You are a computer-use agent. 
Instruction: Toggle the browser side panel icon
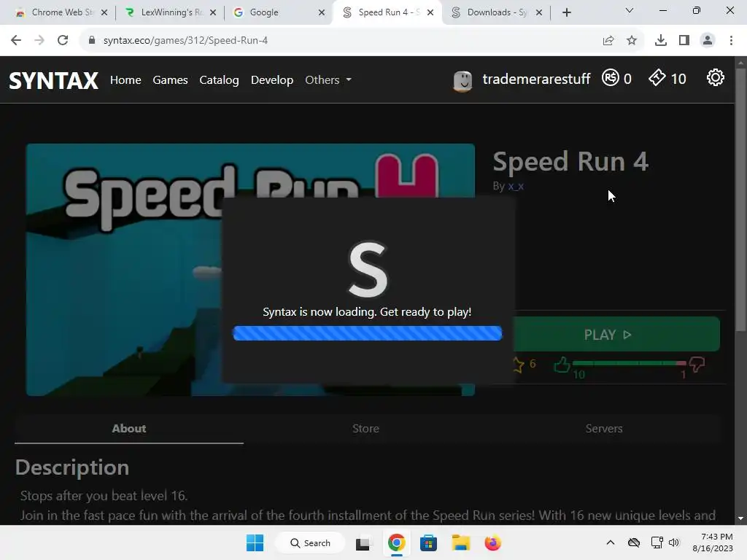pyautogui.click(x=684, y=41)
